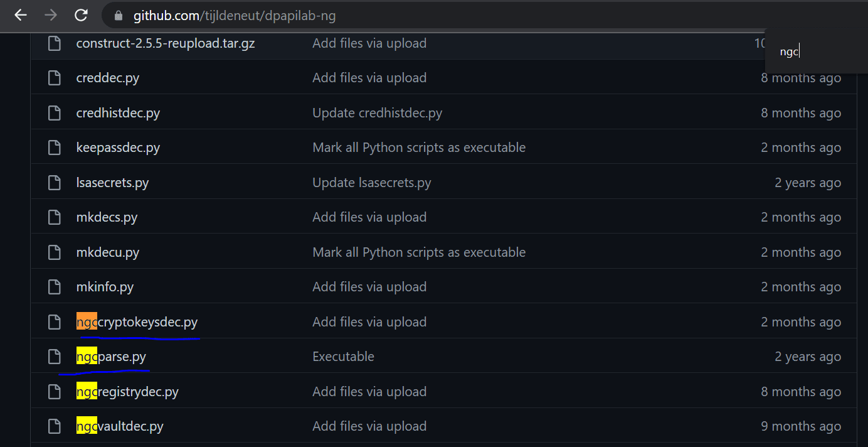868x447 pixels.
Task: Click the file icon next to credhistdec.py
Action: (54, 112)
